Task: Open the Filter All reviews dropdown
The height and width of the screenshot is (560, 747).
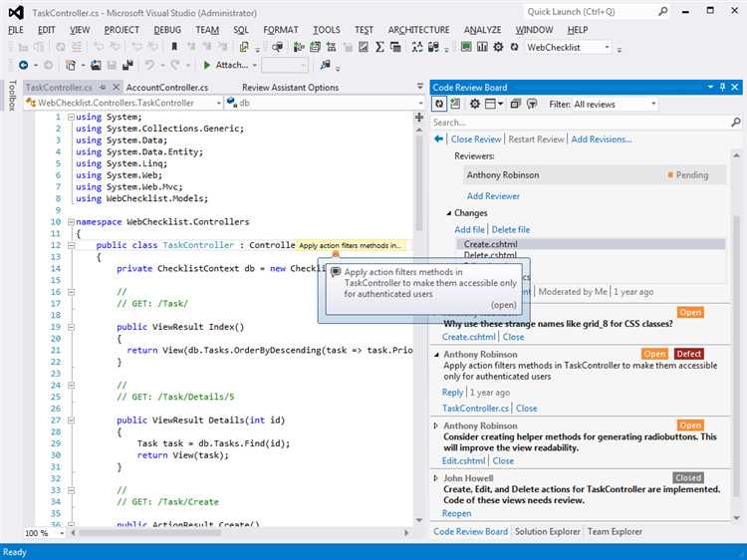Action: coord(653,104)
